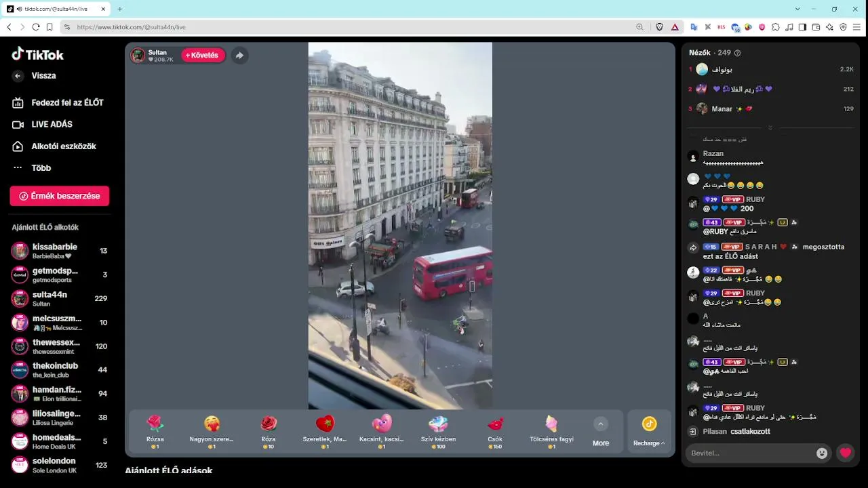The width and height of the screenshot is (868, 488).
Task: Click the viewers info help icon
Action: pyautogui.click(x=738, y=53)
